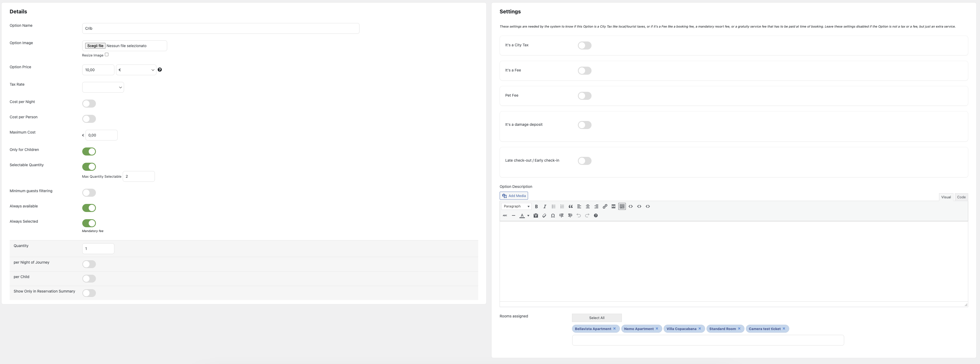
Task: Remove Bellavista Apartment from rooms assigned
Action: [x=614, y=329]
